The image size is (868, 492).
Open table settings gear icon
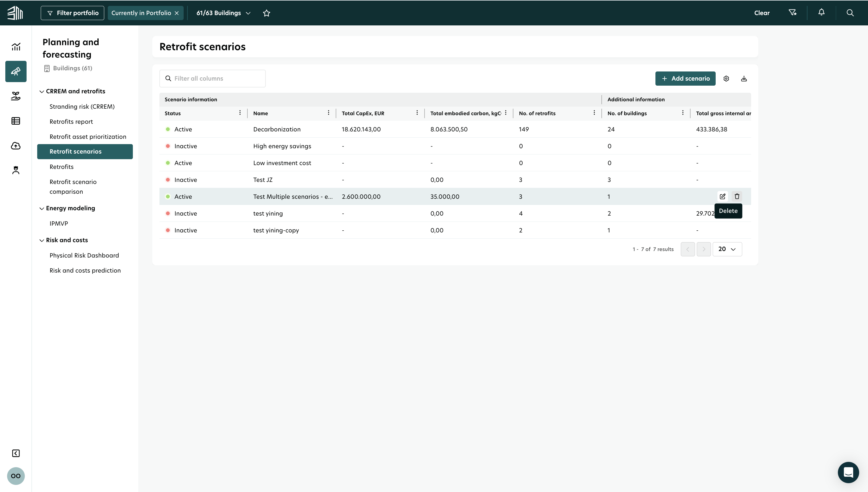pyautogui.click(x=726, y=79)
